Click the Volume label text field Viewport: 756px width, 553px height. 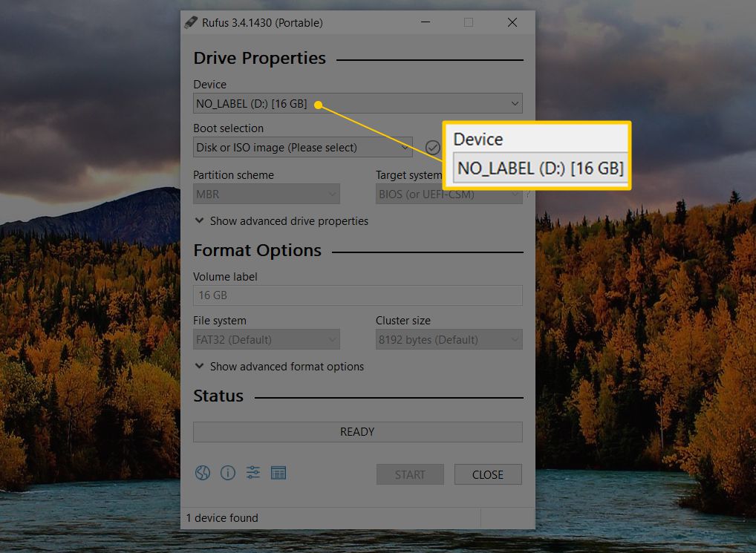[x=357, y=295]
